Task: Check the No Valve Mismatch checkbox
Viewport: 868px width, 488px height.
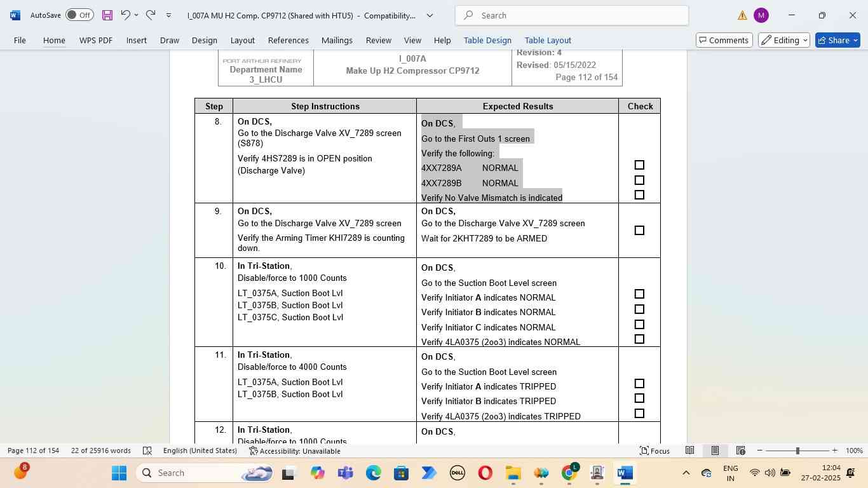Action: [639, 195]
